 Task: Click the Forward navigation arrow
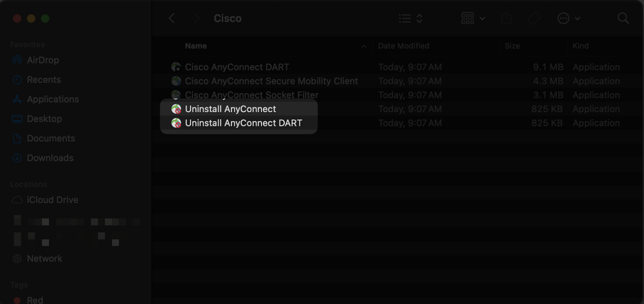pos(196,18)
